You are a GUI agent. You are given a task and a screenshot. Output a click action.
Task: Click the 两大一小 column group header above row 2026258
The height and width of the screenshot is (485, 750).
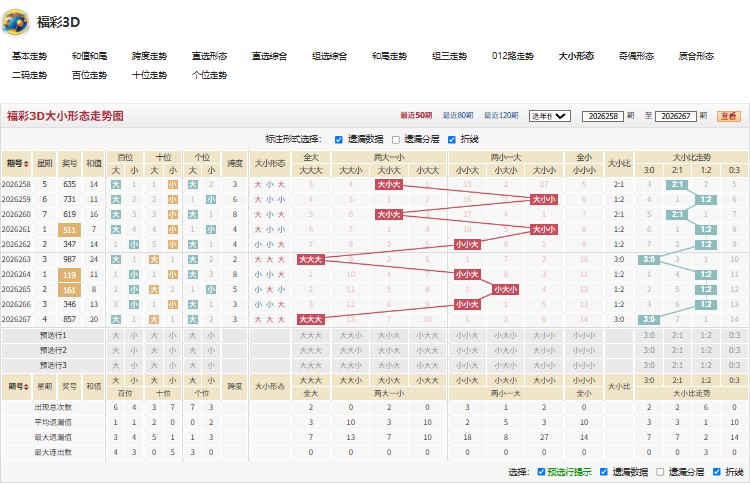click(x=389, y=157)
